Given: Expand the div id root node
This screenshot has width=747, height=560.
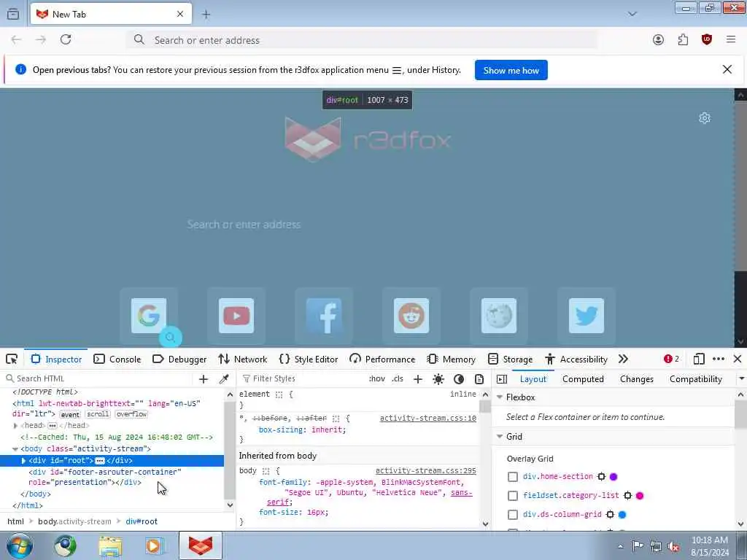Looking at the screenshot, I should coord(23,461).
